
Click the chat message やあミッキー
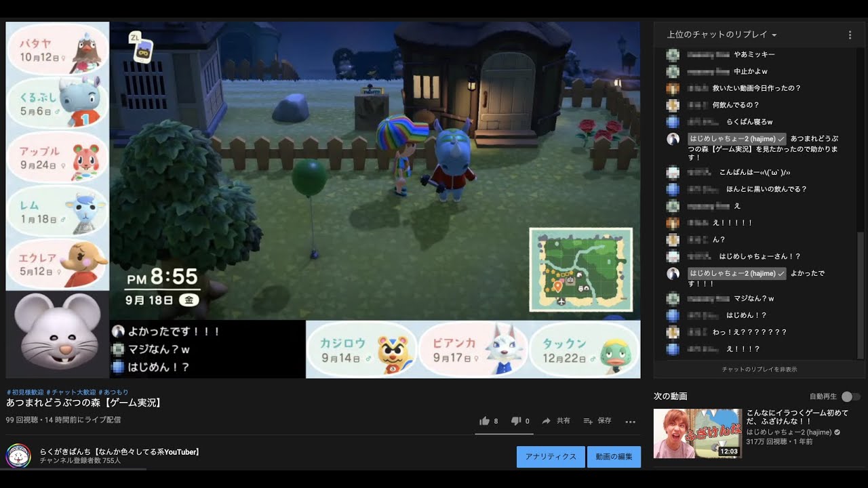point(754,54)
